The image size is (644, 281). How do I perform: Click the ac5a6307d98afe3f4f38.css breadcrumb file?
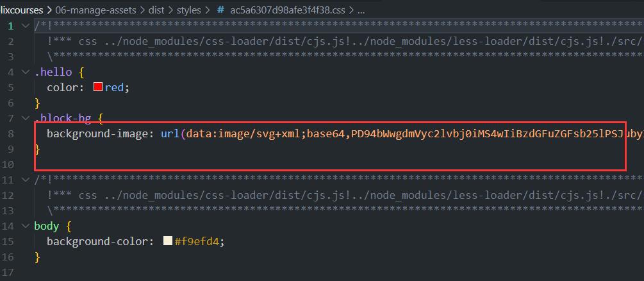288,10
